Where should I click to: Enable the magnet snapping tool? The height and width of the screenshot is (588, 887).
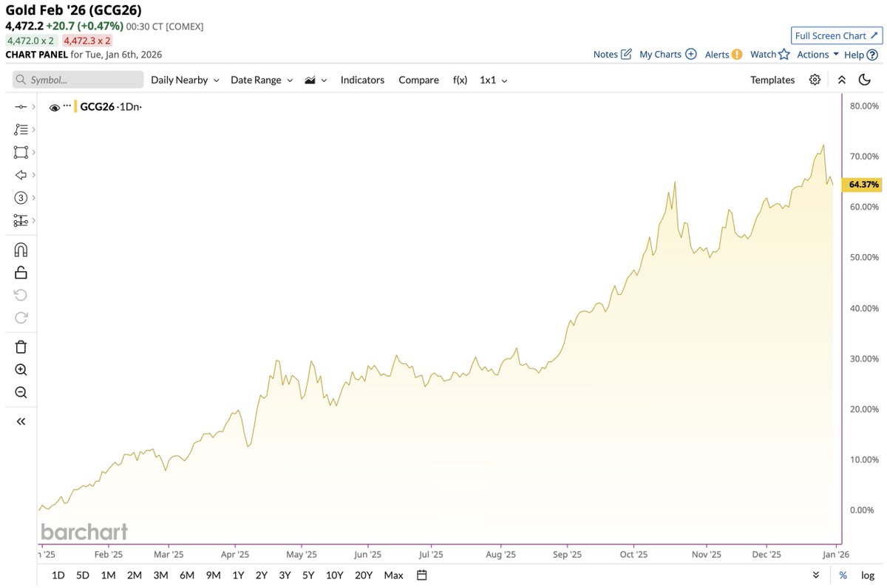coord(20,249)
